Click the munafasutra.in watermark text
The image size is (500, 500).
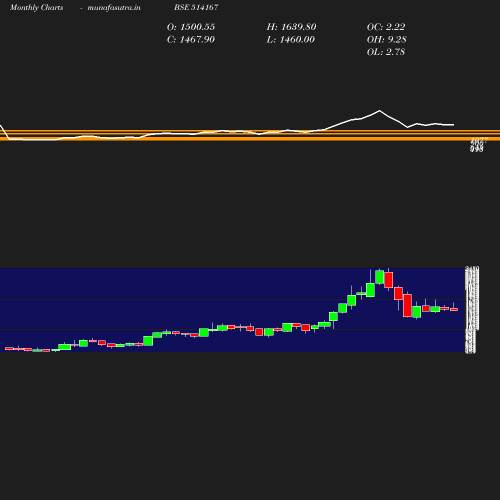[x=114, y=7]
